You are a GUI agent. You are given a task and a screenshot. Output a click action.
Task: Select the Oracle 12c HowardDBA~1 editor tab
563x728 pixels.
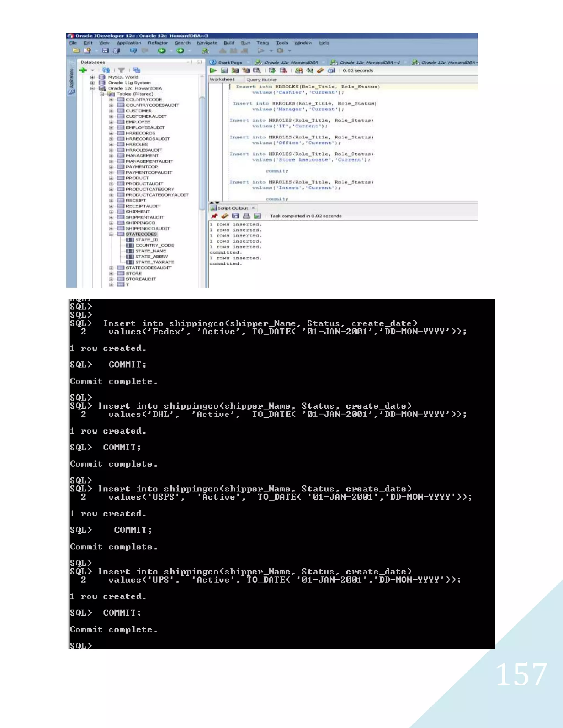[365, 62]
